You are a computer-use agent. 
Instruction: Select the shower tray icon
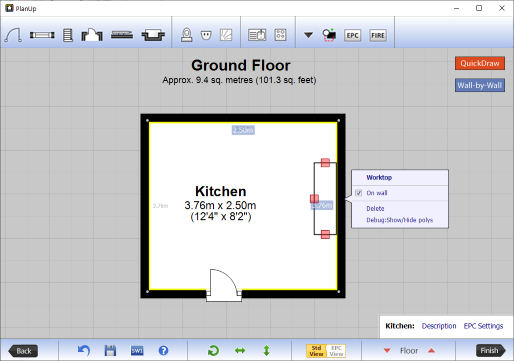tap(226, 35)
